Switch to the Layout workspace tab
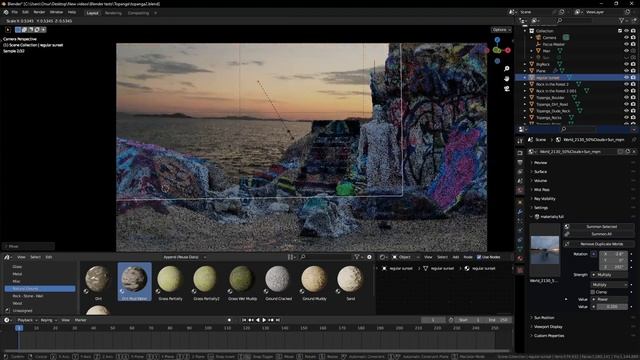640x360 pixels. click(x=93, y=13)
